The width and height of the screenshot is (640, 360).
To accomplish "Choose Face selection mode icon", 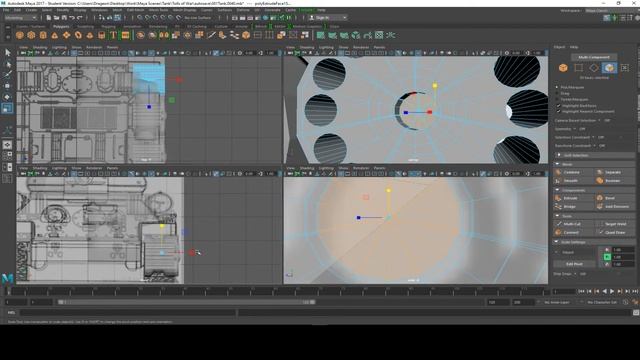I will [609, 68].
